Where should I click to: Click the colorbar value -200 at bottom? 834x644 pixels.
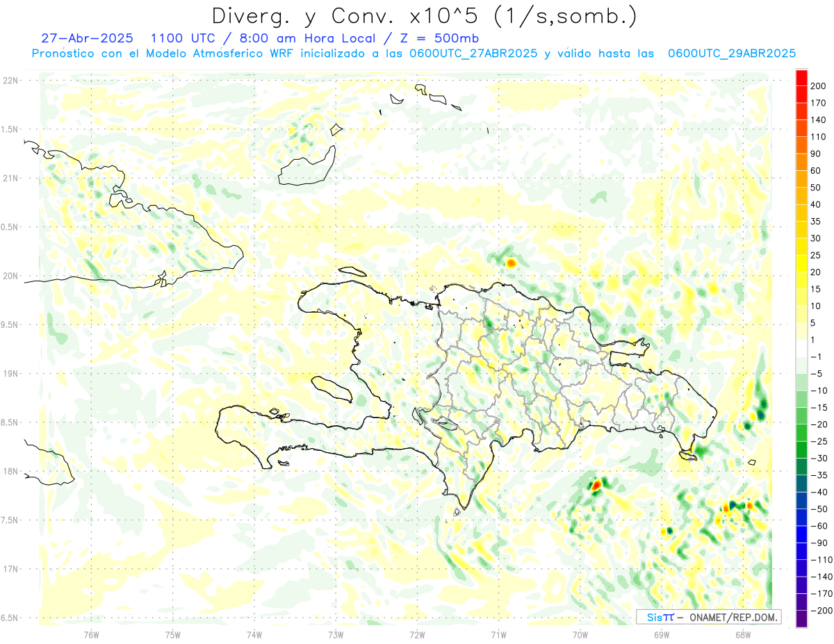pos(820,611)
